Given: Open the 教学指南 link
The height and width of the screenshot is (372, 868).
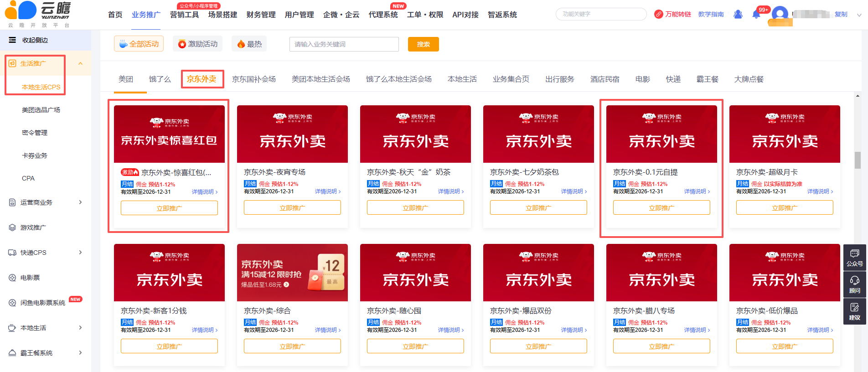Looking at the screenshot, I should point(711,15).
